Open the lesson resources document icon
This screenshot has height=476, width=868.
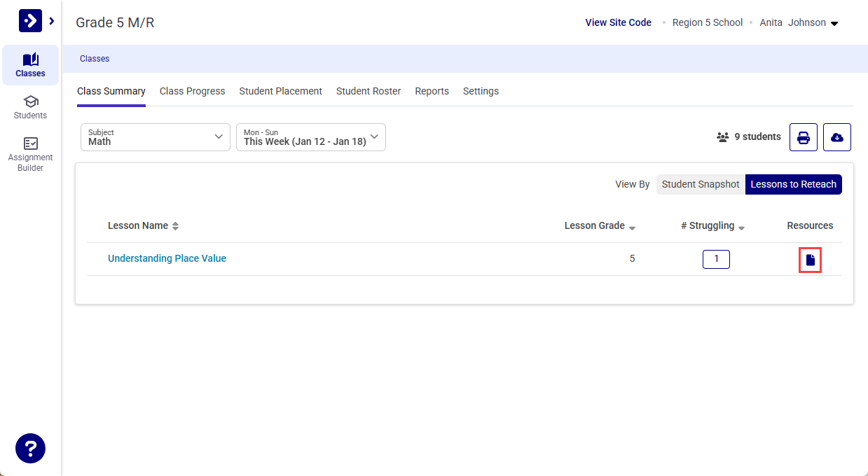click(x=811, y=260)
